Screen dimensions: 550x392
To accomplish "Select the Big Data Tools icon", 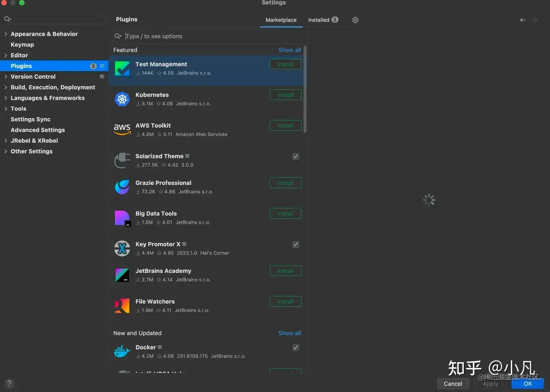I will click(123, 218).
